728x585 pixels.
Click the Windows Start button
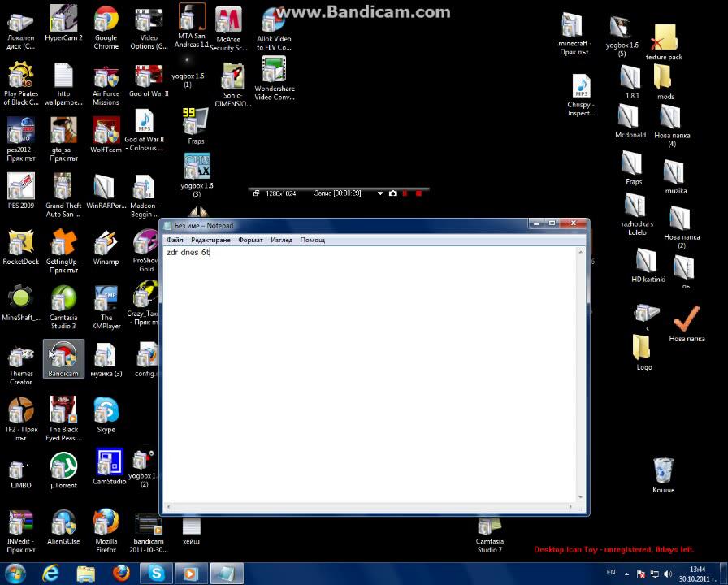pyautogui.click(x=16, y=574)
